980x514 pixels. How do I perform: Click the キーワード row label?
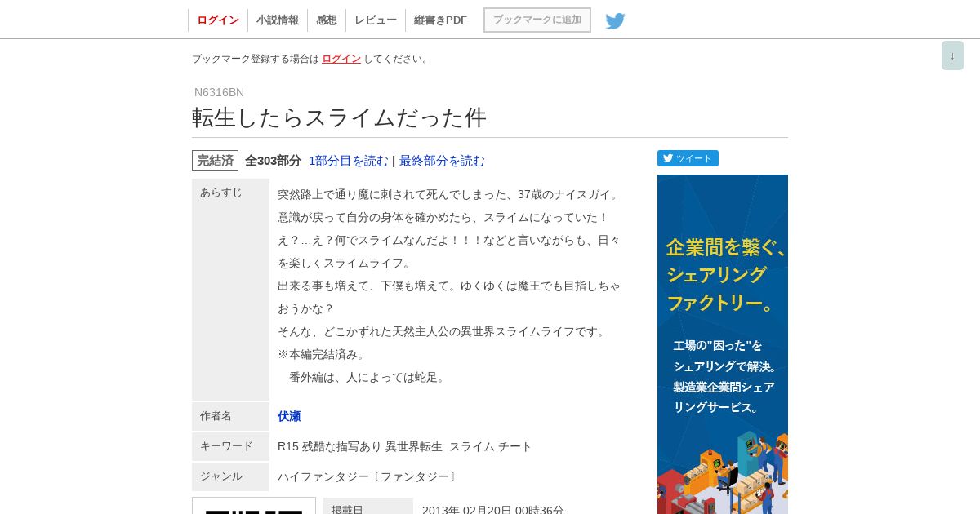(x=230, y=446)
